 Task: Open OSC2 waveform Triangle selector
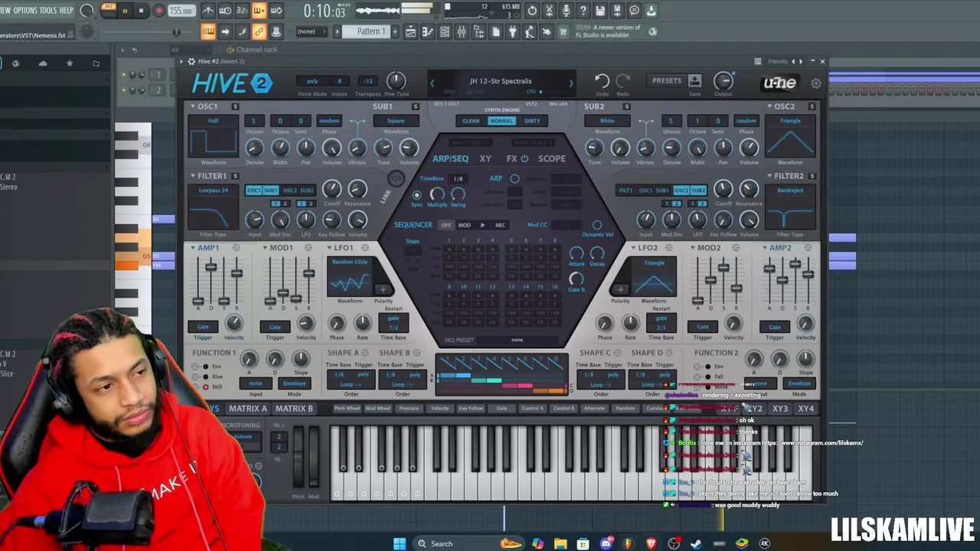[x=789, y=121]
